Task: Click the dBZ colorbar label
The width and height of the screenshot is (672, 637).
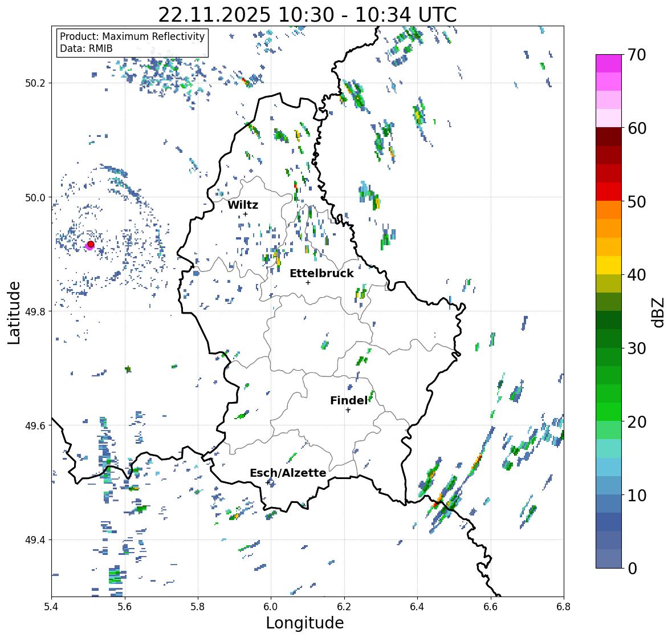Action: [658, 312]
